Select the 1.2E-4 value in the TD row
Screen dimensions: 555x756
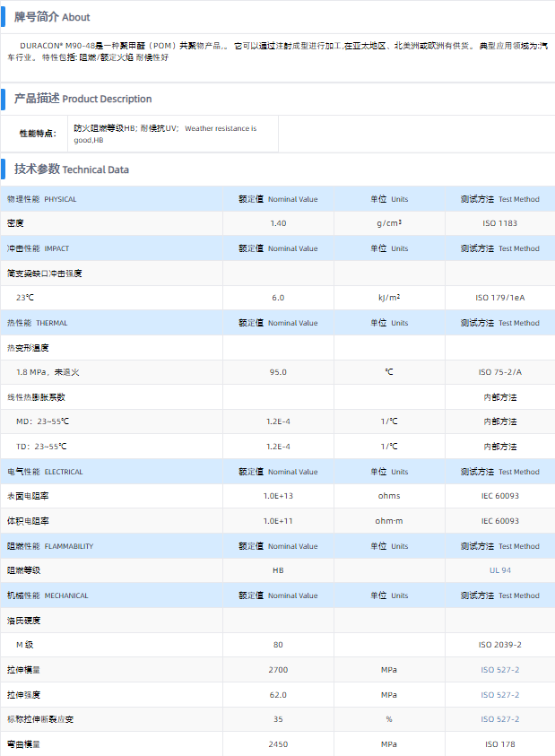point(278,447)
